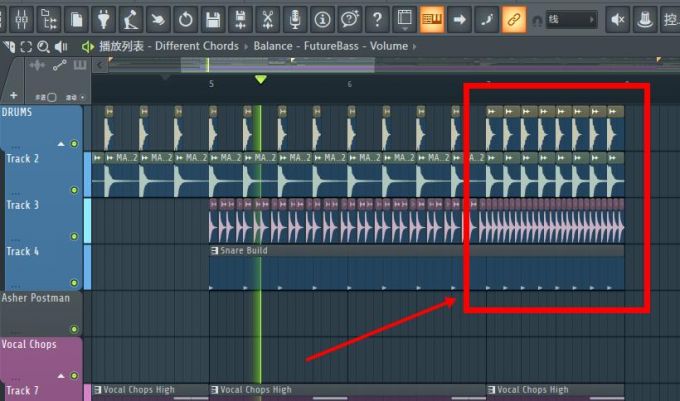Open help question mark icon

coord(377,20)
